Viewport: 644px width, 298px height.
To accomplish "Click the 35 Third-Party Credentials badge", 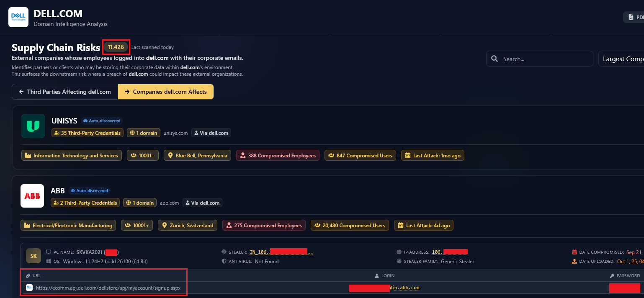I will point(88,133).
